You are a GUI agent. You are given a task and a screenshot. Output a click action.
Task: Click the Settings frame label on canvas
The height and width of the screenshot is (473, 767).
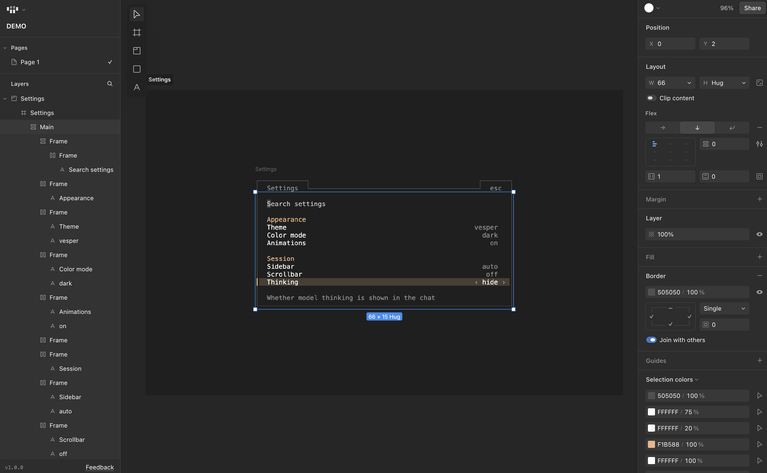(266, 169)
